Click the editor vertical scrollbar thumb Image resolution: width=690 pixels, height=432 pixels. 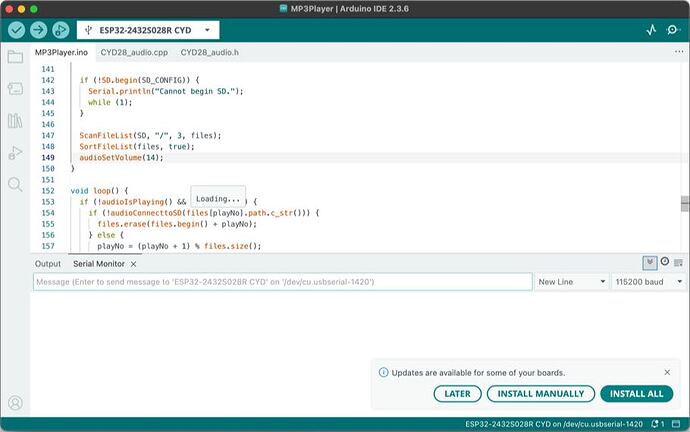click(x=685, y=204)
